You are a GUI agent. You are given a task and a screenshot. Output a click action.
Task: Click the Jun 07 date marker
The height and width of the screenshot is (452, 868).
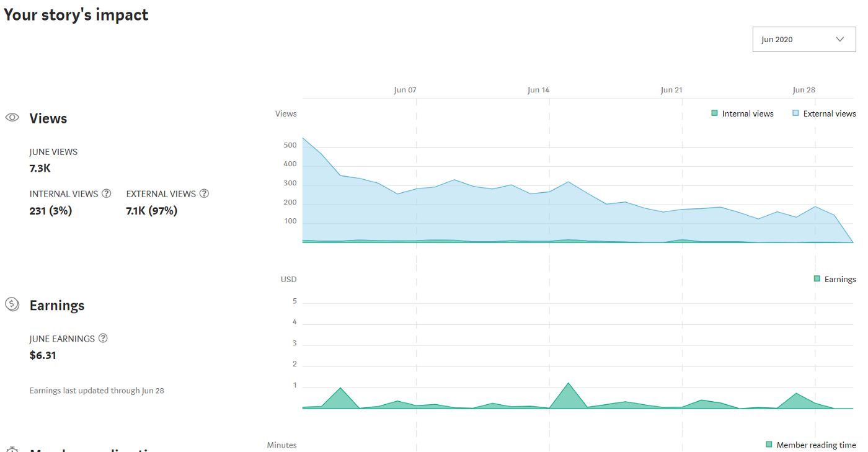405,90
